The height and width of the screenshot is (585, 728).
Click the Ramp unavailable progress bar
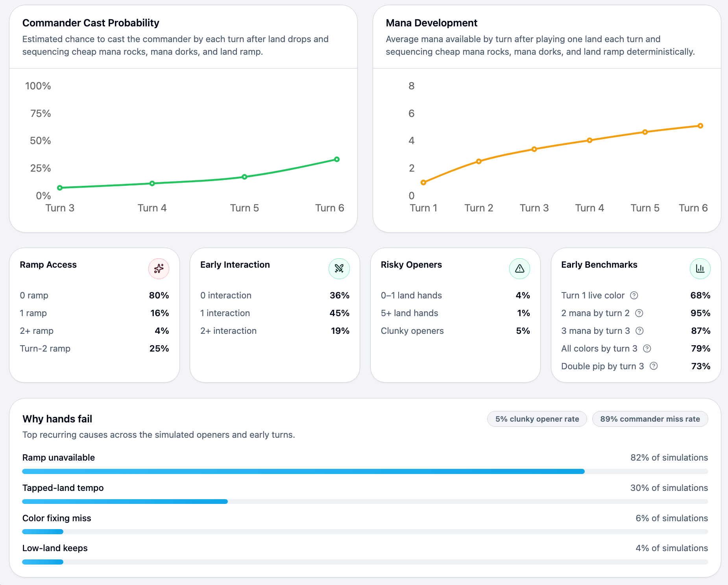(365, 471)
